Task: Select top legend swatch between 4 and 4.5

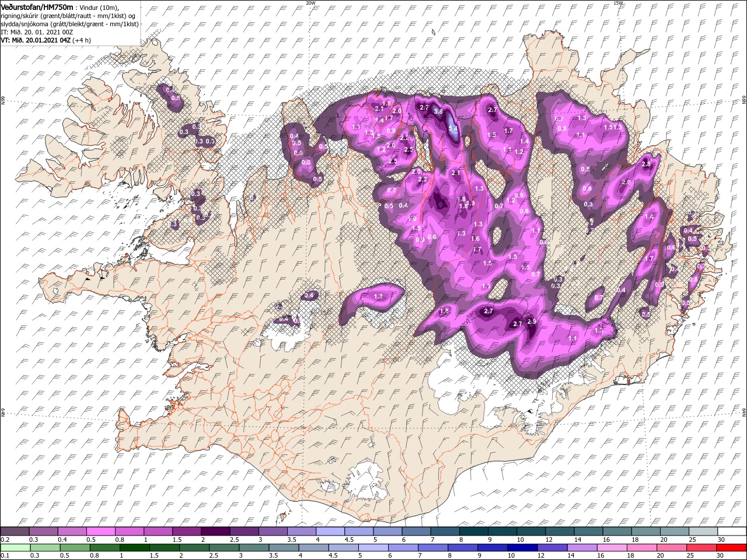Action: tap(330, 531)
